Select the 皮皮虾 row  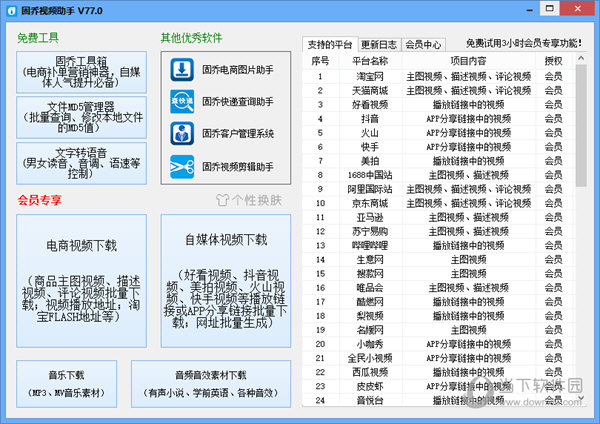click(x=439, y=386)
